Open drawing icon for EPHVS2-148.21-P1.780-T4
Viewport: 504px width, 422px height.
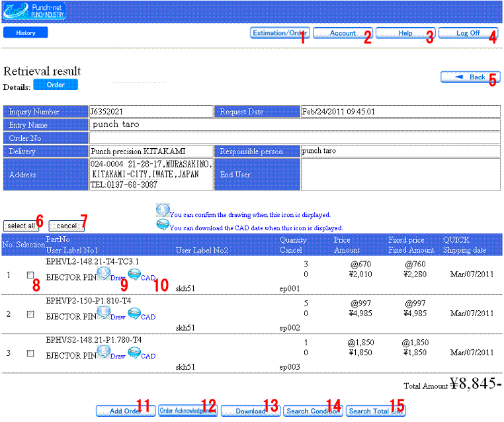103,352
